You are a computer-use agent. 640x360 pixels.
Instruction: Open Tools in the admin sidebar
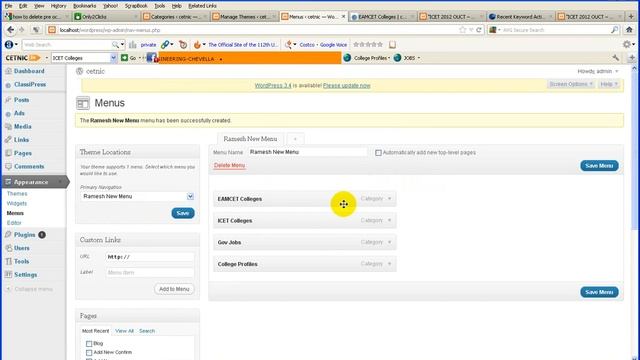click(x=21, y=261)
